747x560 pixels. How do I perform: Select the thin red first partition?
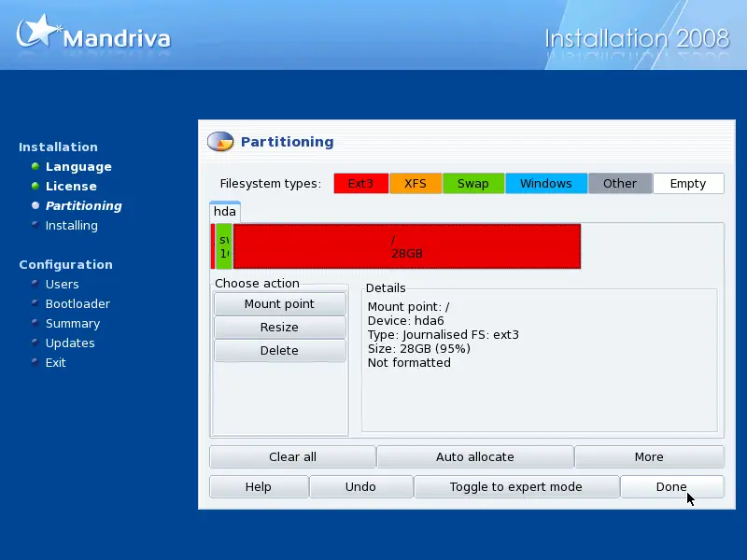tap(213, 246)
